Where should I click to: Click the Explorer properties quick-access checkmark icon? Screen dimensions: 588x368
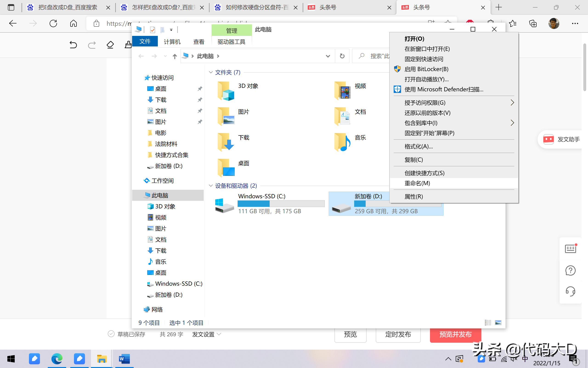click(x=153, y=30)
